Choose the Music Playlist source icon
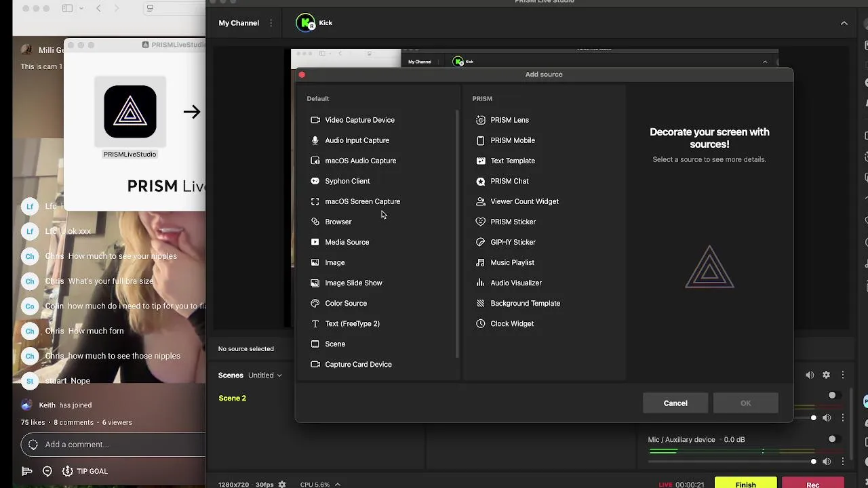Screen dimensions: 868x488 (481, 262)
